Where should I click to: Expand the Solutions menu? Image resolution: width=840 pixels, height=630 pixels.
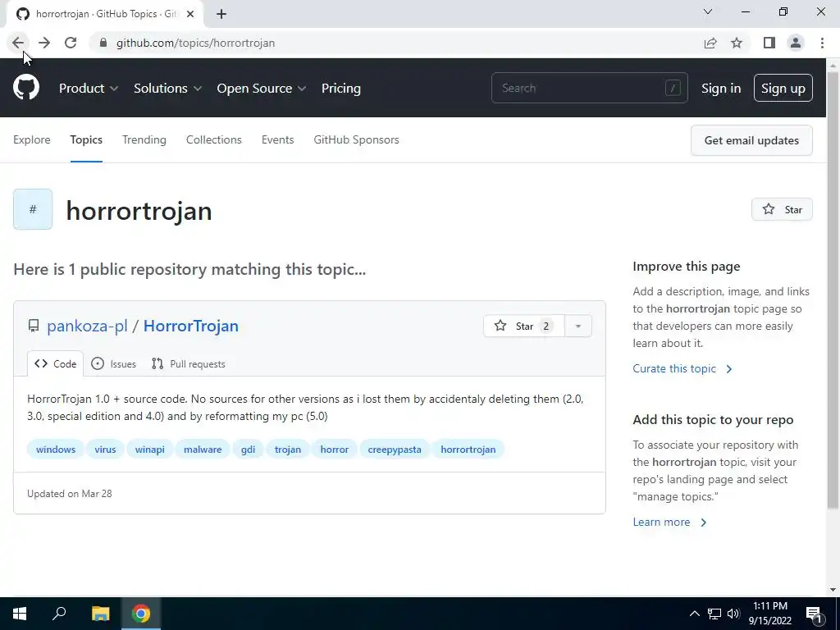click(167, 89)
